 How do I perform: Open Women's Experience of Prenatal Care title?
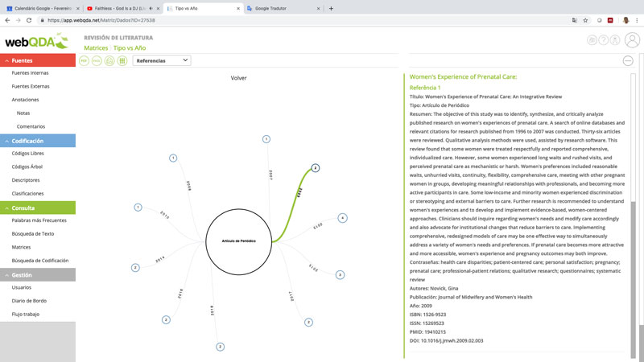(x=464, y=76)
